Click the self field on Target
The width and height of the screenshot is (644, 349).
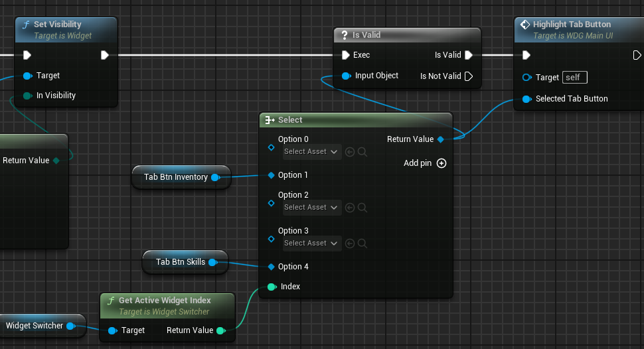pyautogui.click(x=574, y=77)
